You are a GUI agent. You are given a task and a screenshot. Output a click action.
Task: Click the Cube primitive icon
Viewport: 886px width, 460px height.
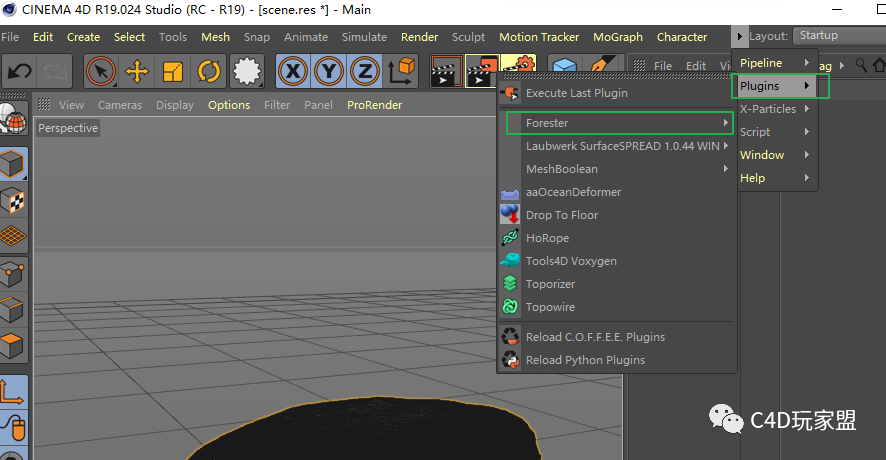coord(564,64)
